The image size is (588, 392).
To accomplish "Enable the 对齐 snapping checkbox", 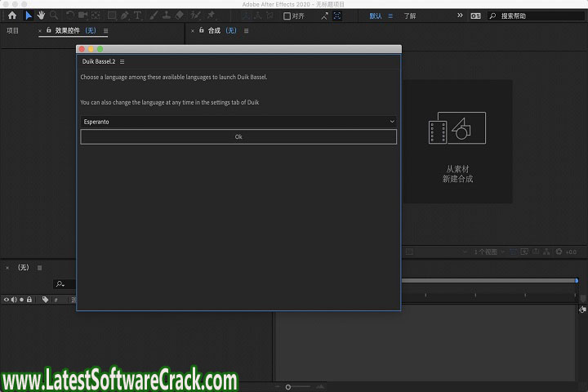I will [287, 16].
